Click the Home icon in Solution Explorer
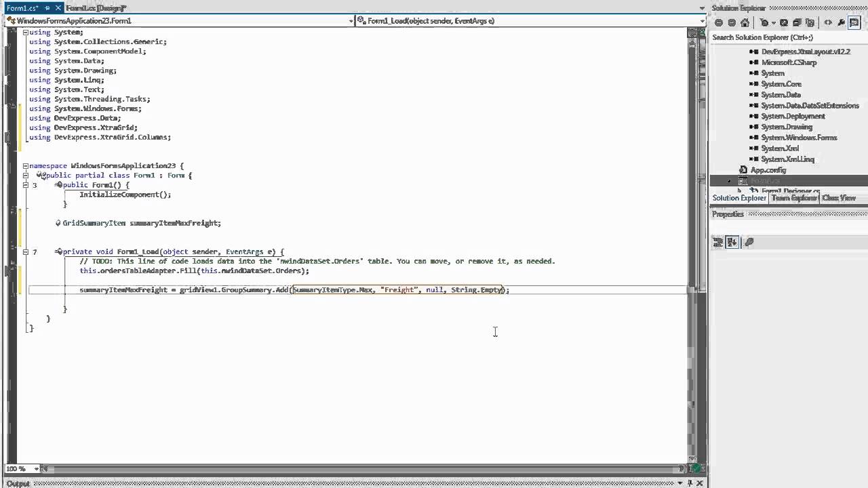868x488 pixels. coord(745,23)
